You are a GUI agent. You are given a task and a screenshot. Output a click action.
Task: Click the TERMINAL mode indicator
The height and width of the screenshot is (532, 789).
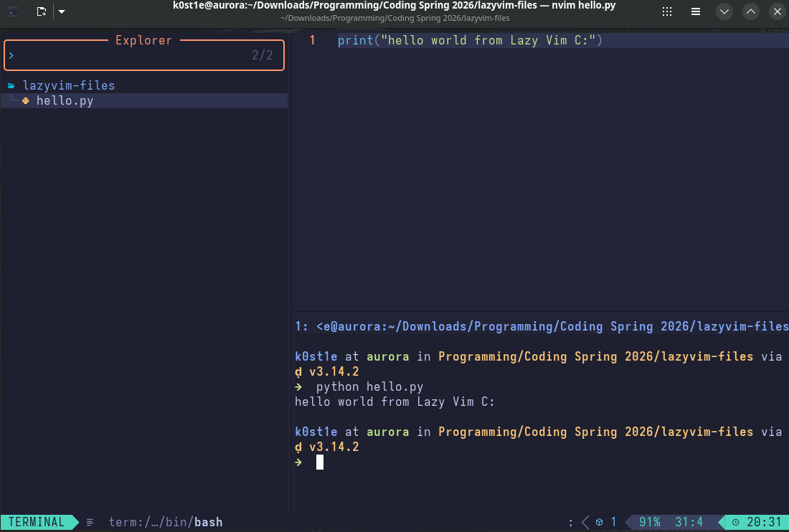[37, 522]
